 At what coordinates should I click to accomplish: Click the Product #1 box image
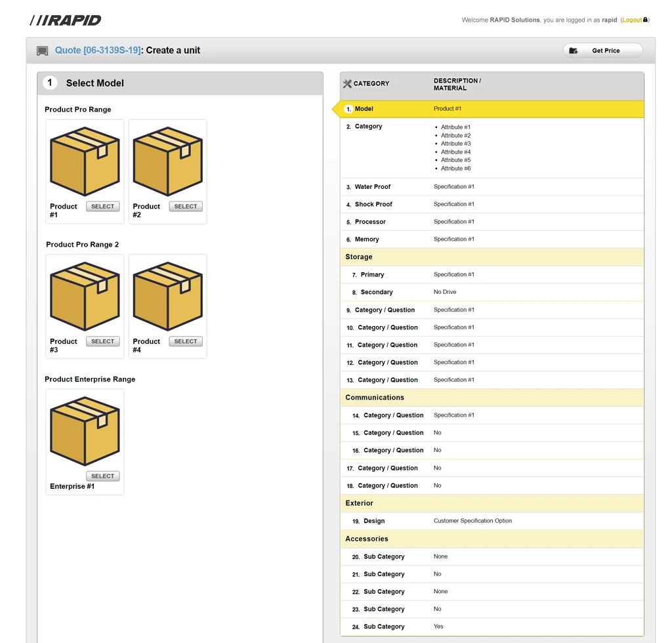click(85, 161)
